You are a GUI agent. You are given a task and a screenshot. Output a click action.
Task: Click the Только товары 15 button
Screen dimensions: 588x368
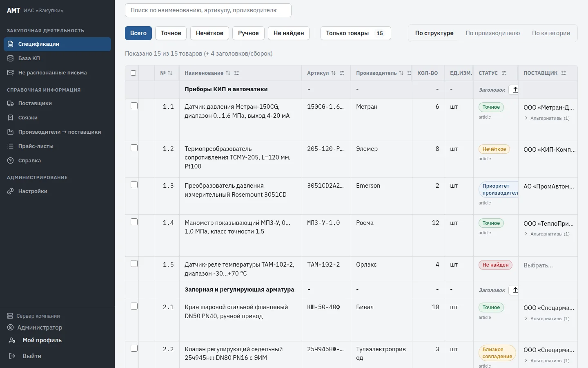tap(356, 33)
